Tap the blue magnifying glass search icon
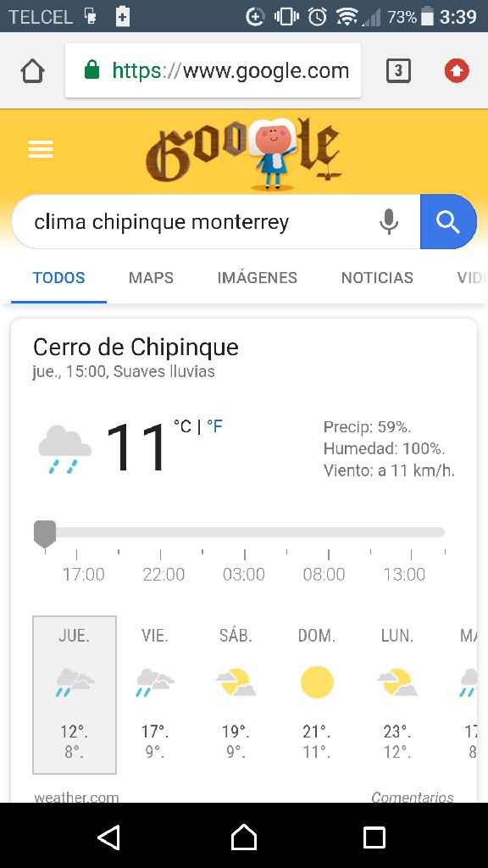The image size is (488, 868). coord(449,221)
